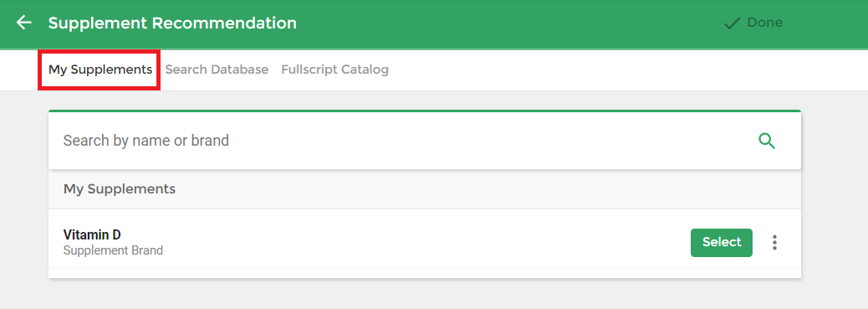Click the green magnifying glass search icon
The height and width of the screenshot is (309, 868).
(767, 141)
